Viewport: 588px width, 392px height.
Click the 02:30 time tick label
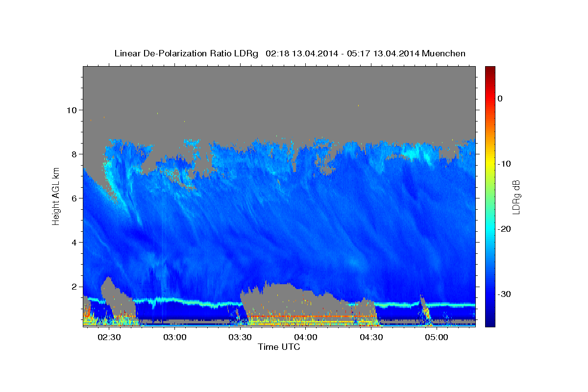click(x=109, y=338)
